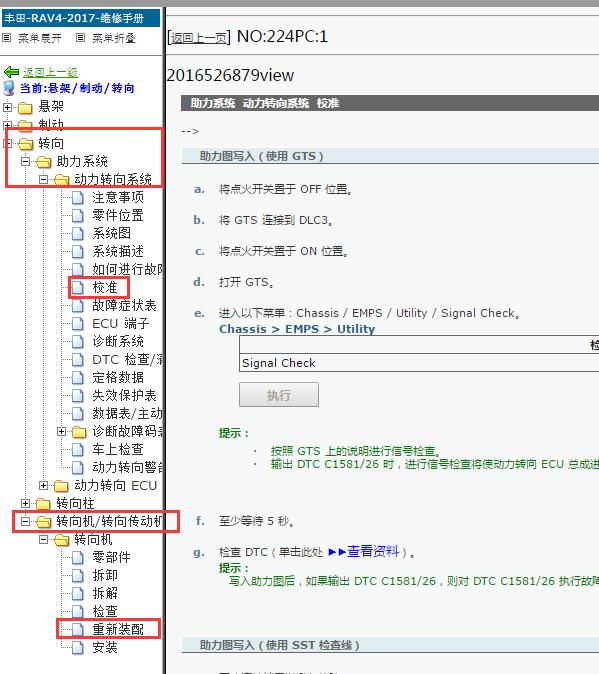Click the 校准 document icon
Viewport: 599px width, 674px height.
pyautogui.click(x=78, y=288)
